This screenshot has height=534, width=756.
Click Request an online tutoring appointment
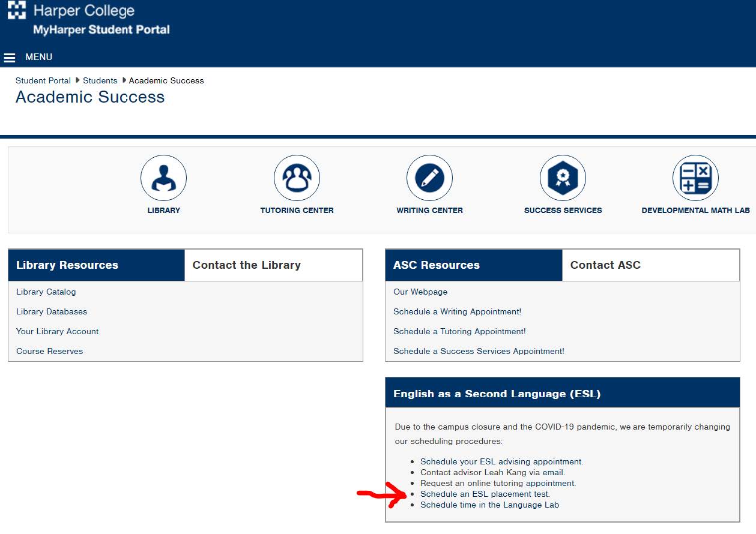click(x=498, y=483)
